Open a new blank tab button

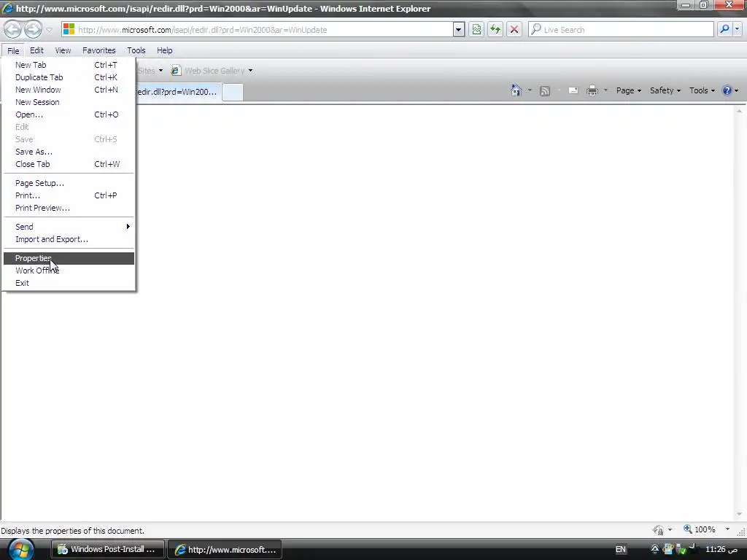(233, 92)
